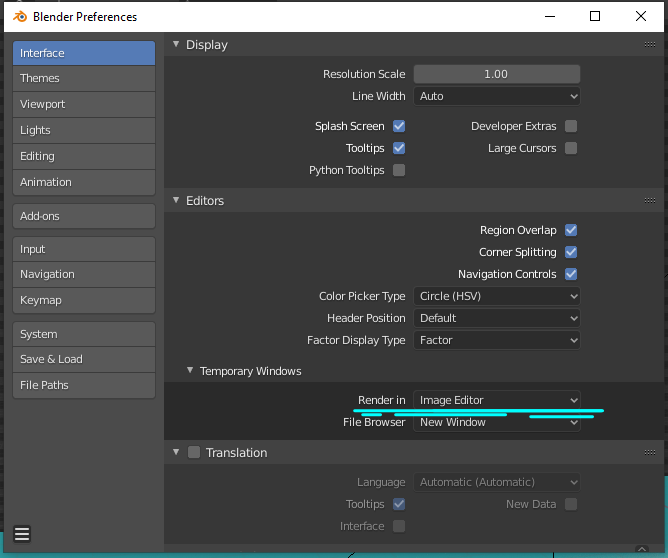
Task: Select the Interface tab
Action: [84, 53]
